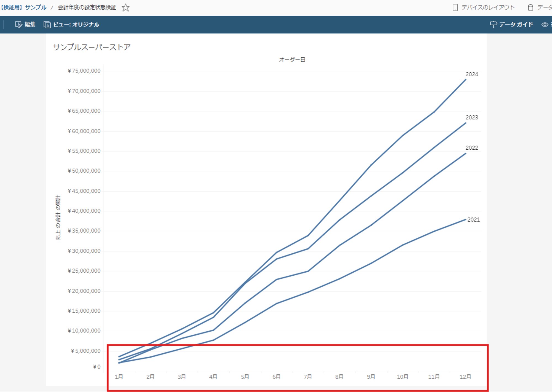
Task: Select the 2023 line label
Action: [472, 118]
